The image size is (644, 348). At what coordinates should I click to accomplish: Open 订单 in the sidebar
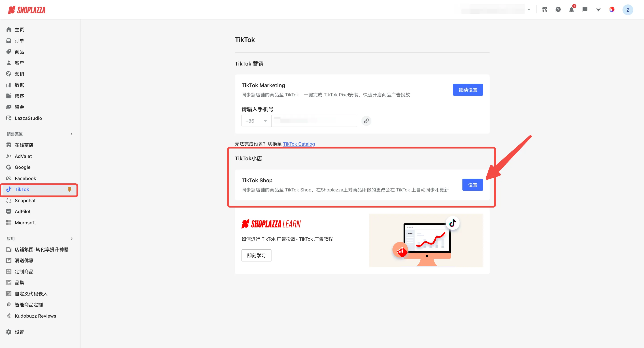(x=19, y=41)
